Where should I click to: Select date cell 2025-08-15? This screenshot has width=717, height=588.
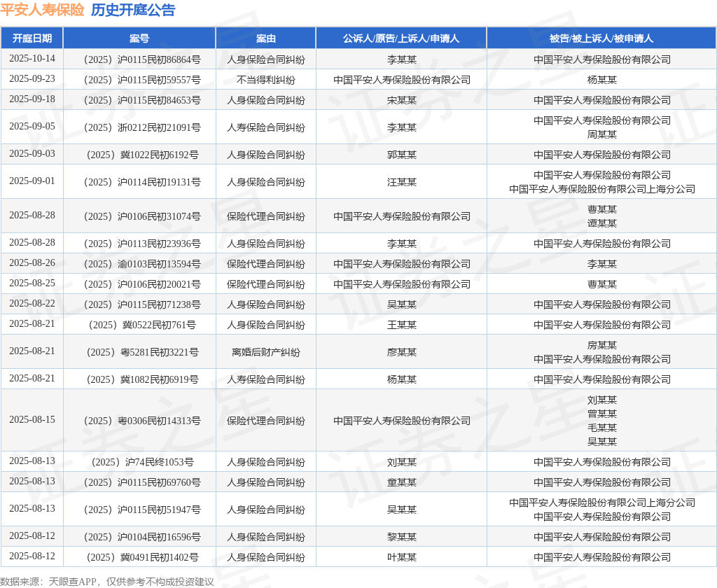(32, 420)
